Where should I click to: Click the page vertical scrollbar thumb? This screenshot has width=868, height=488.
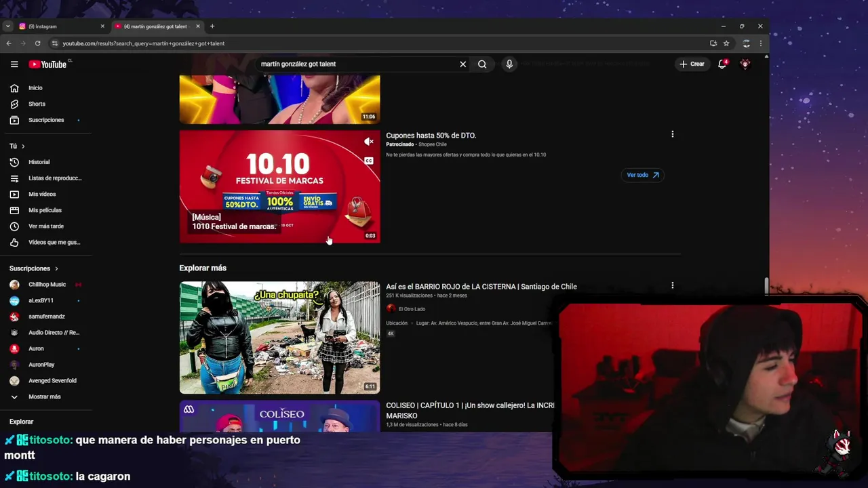tap(767, 286)
